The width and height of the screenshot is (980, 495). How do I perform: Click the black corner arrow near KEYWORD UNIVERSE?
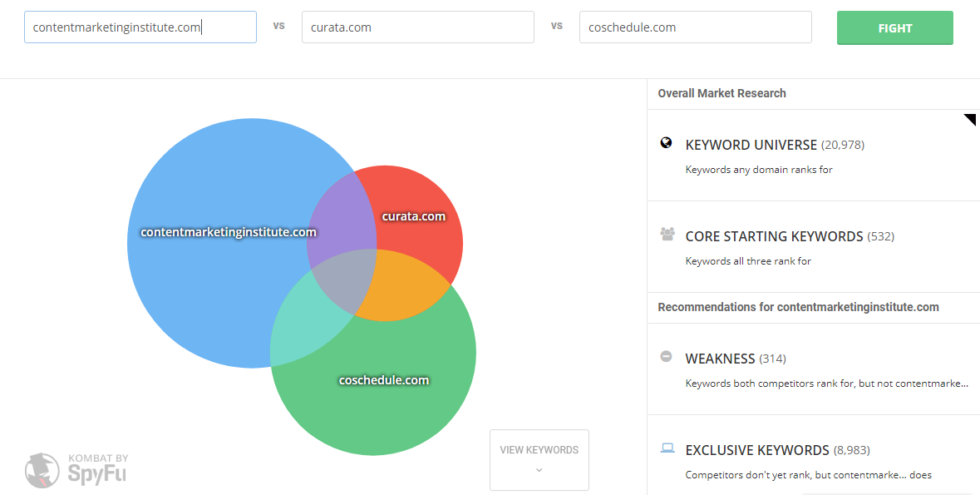click(x=971, y=120)
